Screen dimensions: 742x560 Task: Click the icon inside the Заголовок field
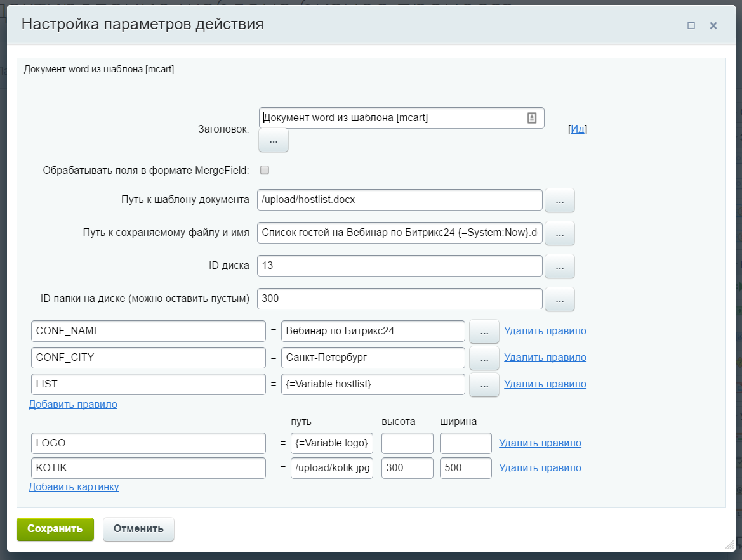532,117
